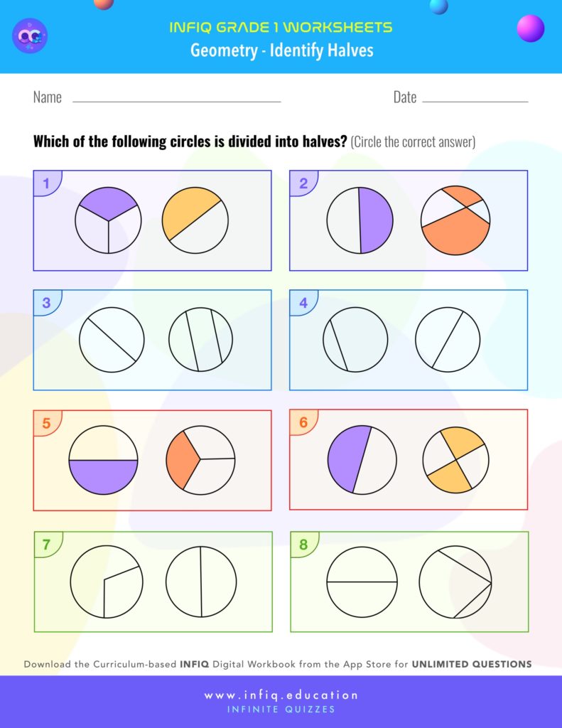Pick the circle with three vertical strips in question 3
562x728 pixels.
[x=200, y=340]
